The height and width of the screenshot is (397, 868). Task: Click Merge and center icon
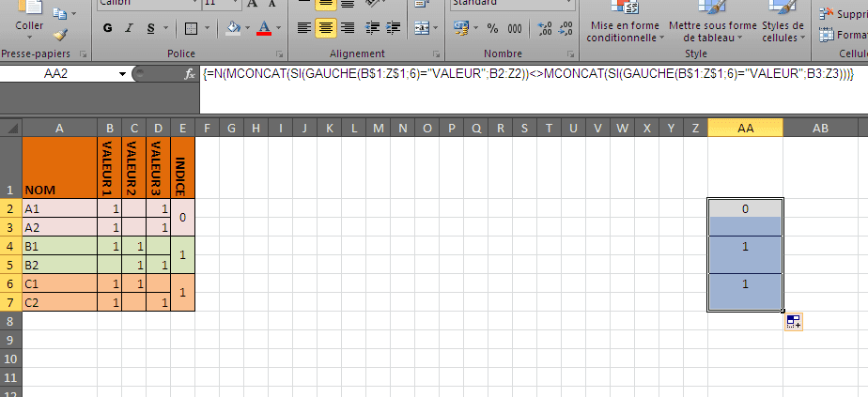pos(421,27)
